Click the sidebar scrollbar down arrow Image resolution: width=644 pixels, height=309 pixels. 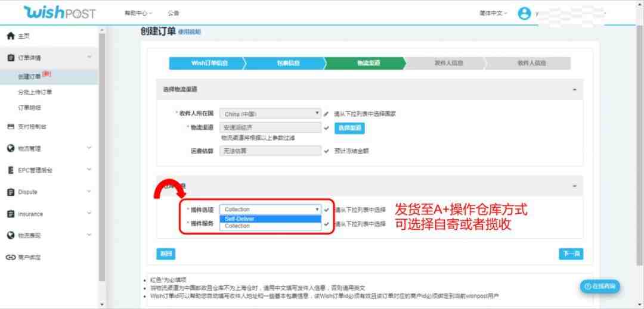(103, 304)
